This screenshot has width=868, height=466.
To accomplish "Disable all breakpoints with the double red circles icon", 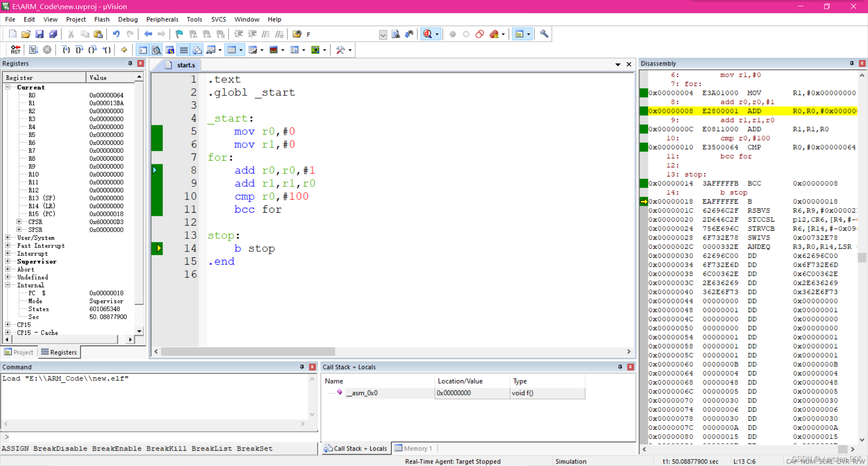I will pyautogui.click(x=480, y=34).
